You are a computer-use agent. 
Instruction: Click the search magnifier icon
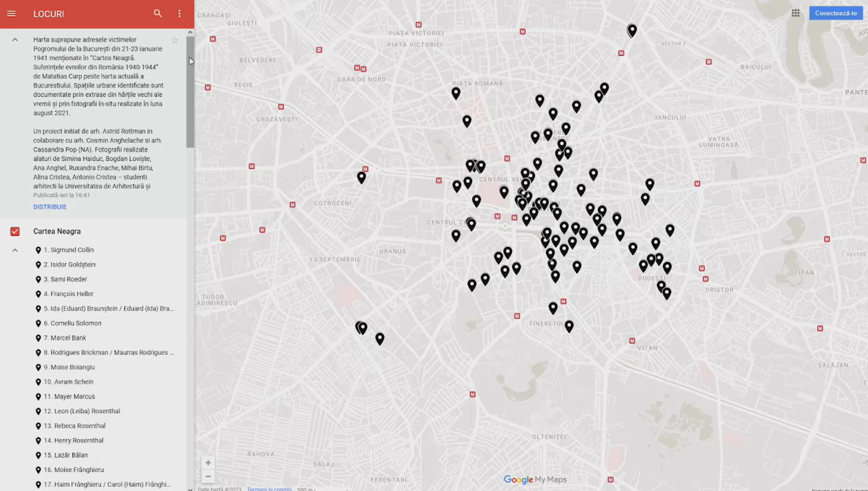157,14
